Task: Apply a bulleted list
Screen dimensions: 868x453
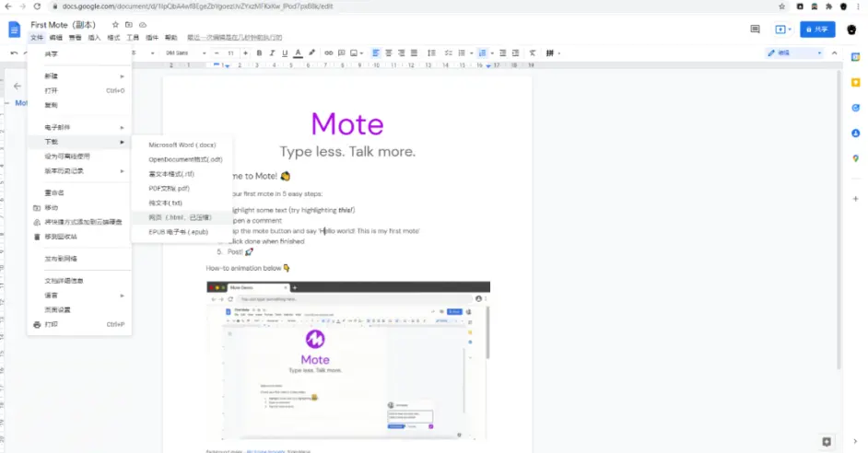Action: click(461, 53)
